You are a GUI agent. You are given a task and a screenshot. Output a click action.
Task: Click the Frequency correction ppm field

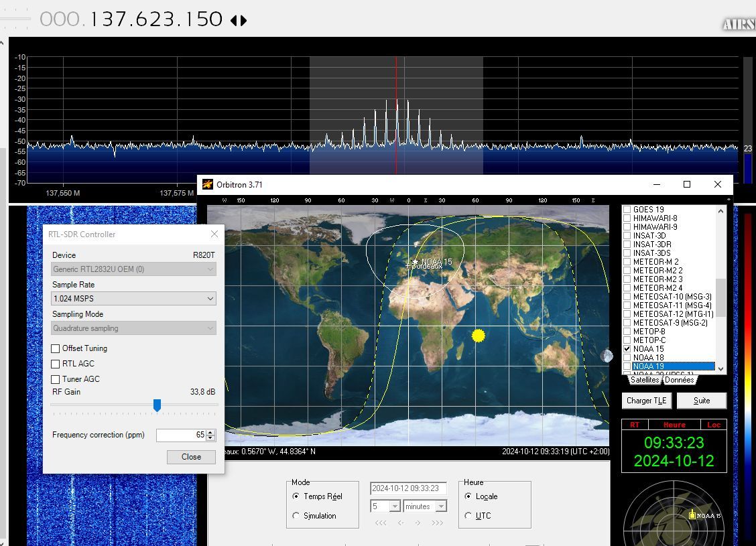[181, 435]
